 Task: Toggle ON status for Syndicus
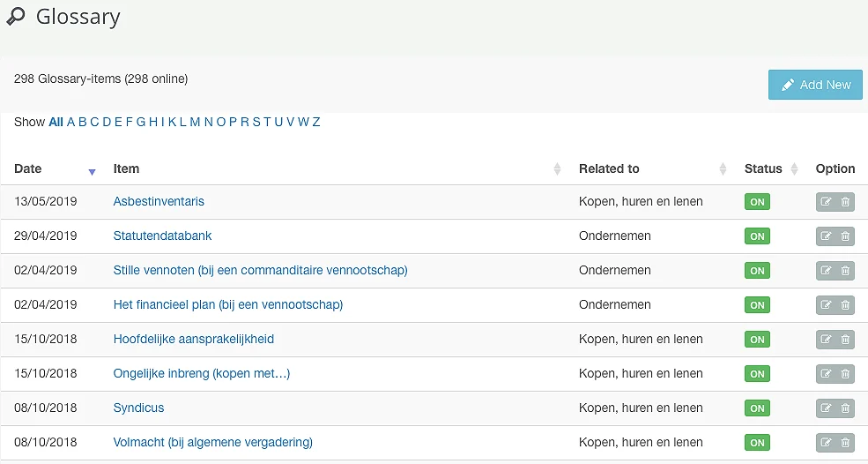(x=757, y=408)
